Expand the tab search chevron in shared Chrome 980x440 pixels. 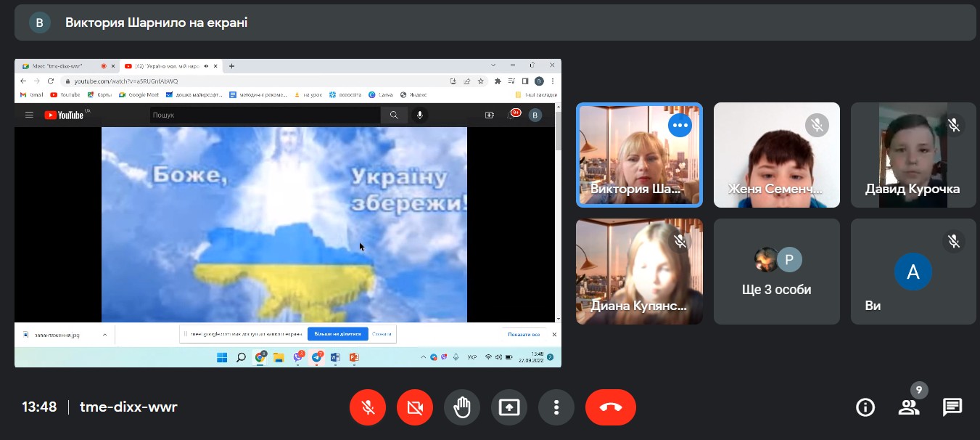coord(493,65)
